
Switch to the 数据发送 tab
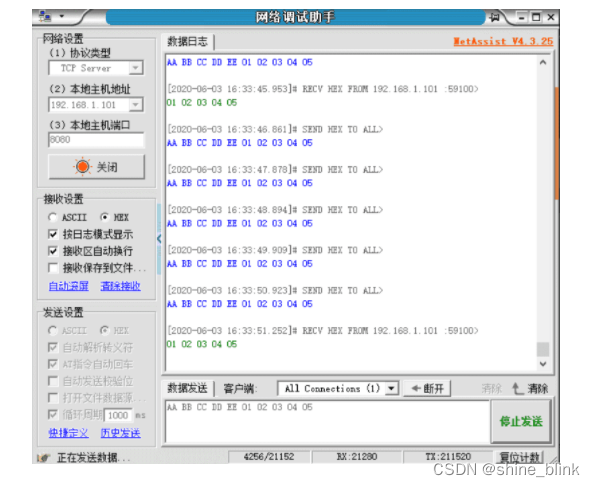click(x=187, y=388)
